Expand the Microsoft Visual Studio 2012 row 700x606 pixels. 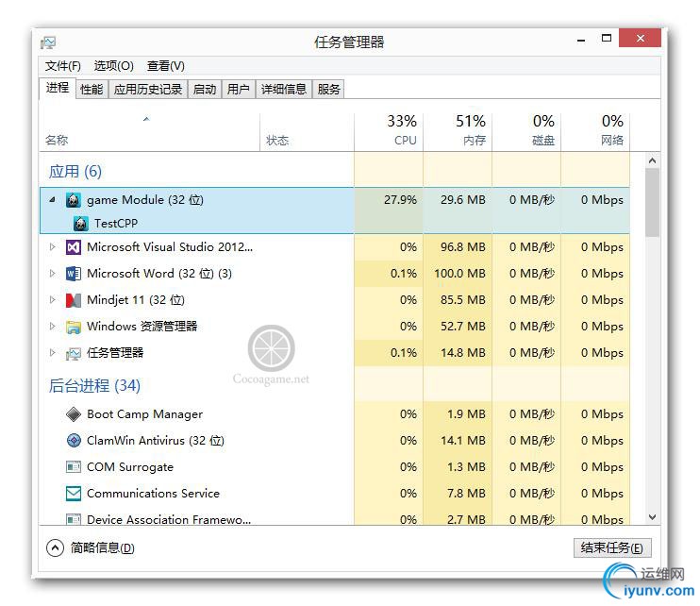52,246
